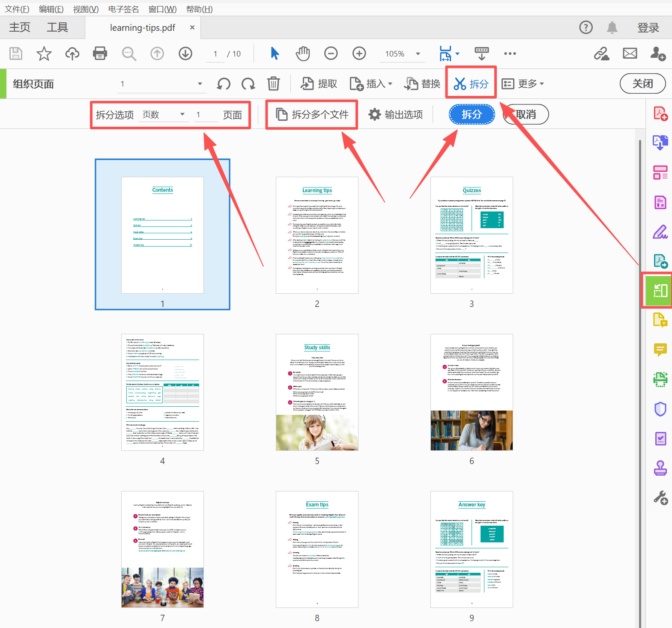This screenshot has width=672, height=628.
Task: Click the print icon in toolbar
Action: [100, 54]
